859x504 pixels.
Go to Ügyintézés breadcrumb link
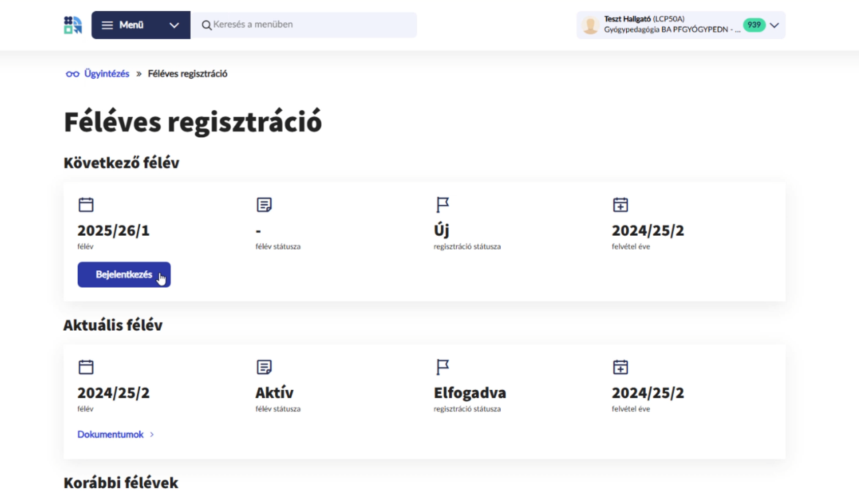(107, 74)
